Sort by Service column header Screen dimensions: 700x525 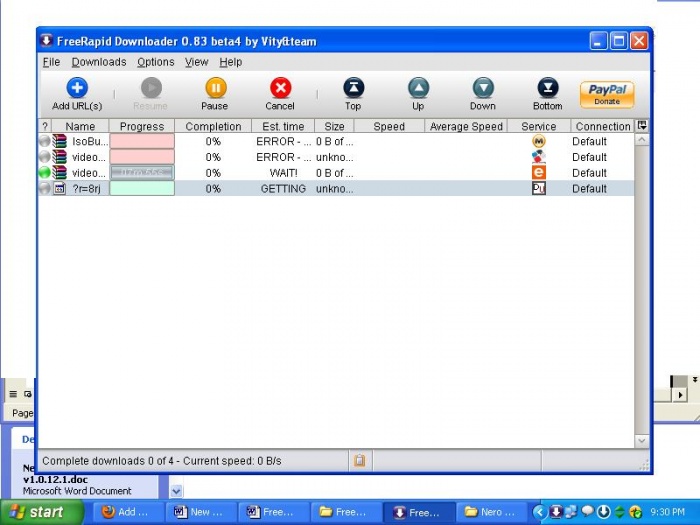point(539,126)
